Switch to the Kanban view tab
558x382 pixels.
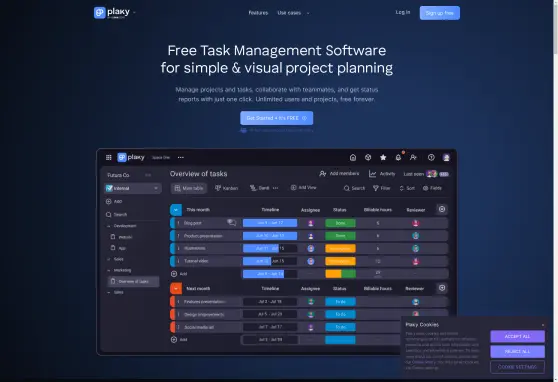coord(226,188)
